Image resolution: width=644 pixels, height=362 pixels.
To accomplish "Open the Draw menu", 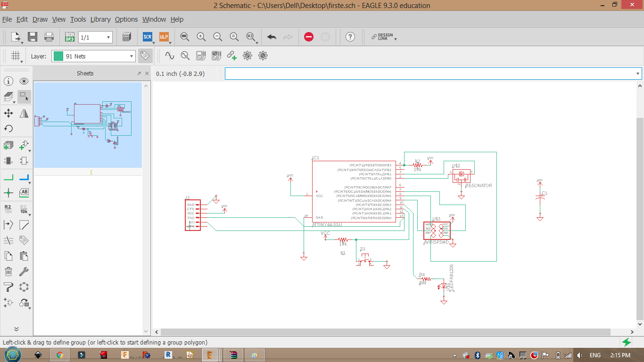I will [40, 19].
